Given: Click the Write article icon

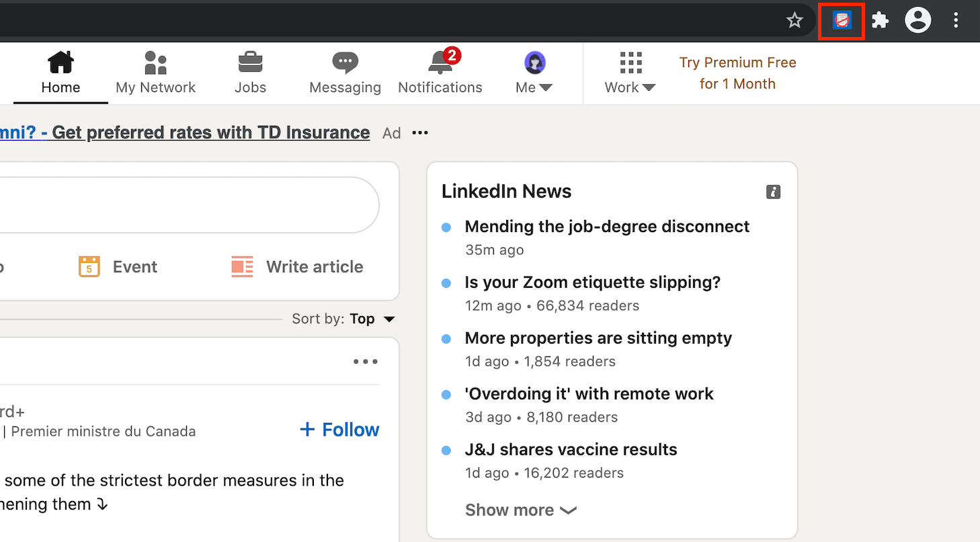Looking at the screenshot, I should click(242, 267).
